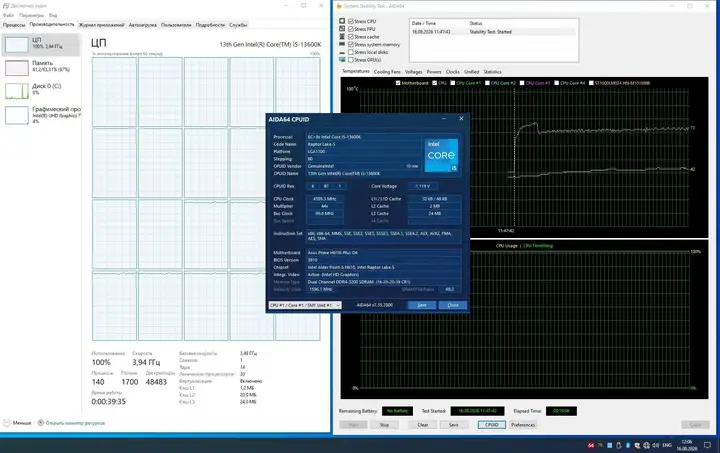The image size is (720, 453).
Task: Enable the CPU Core #4 graph checkbox
Action: (557, 83)
